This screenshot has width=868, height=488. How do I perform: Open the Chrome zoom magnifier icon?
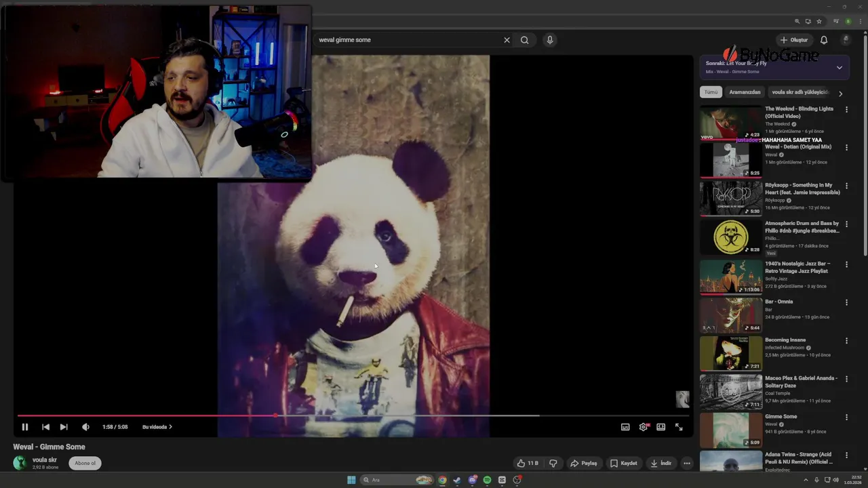797,21
